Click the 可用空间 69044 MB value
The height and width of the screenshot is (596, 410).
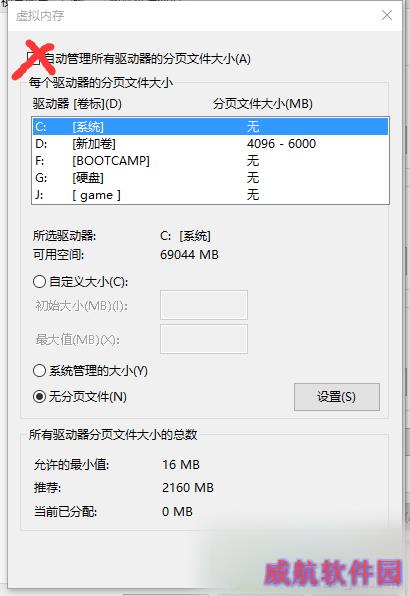click(x=189, y=255)
